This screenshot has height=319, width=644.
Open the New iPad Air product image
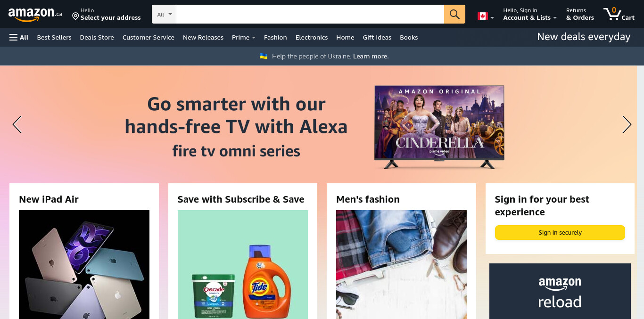tap(84, 265)
